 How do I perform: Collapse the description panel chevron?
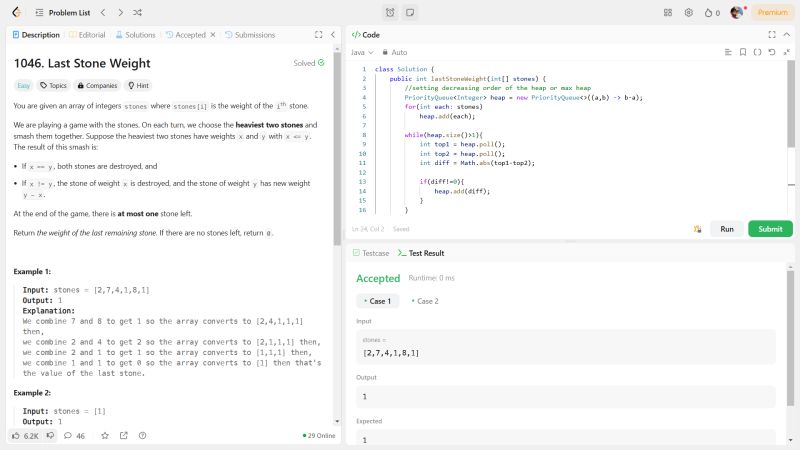point(333,35)
